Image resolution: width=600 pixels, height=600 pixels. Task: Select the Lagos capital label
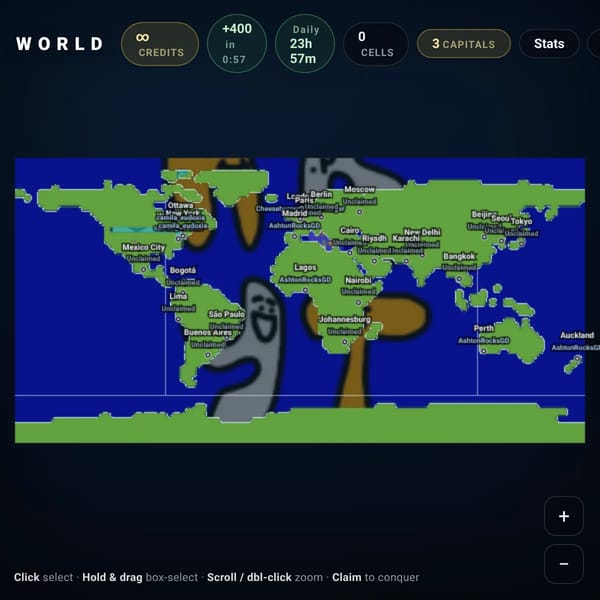(305, 267)
